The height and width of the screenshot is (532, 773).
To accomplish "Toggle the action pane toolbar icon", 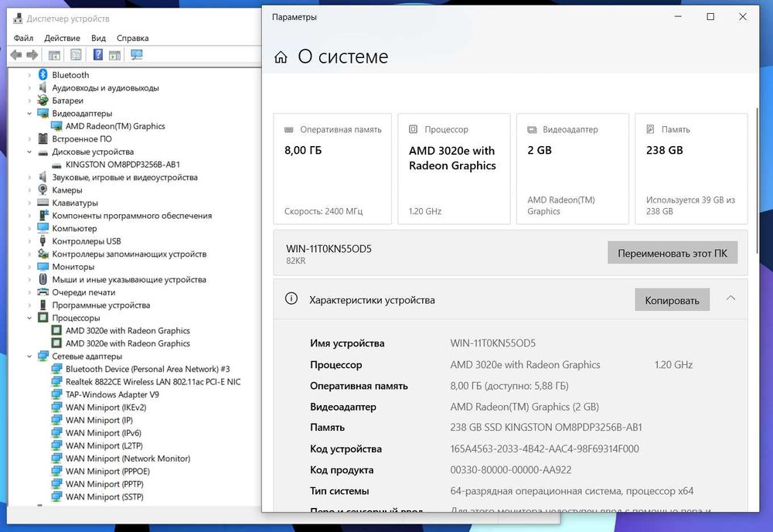I will tap(115, 55).
